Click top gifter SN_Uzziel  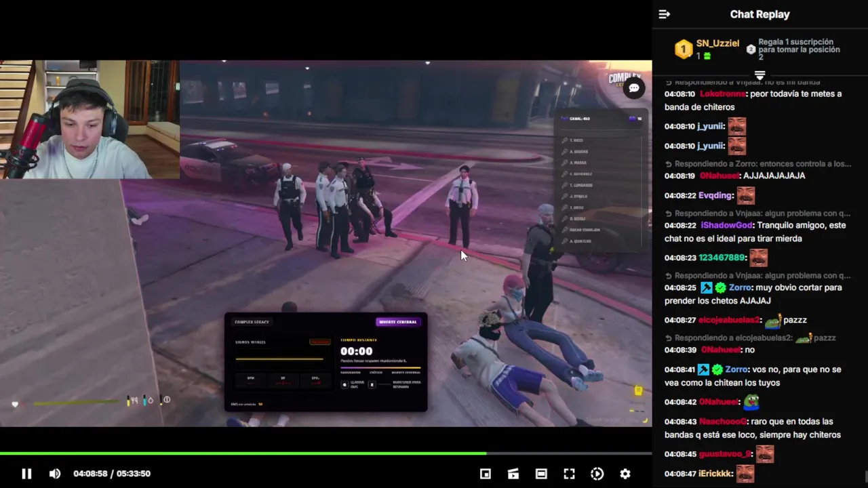[717, 43]
